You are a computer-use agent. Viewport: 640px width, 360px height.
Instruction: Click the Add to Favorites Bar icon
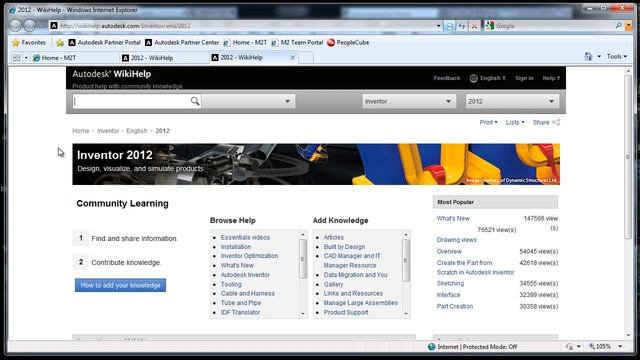(60, 42)
